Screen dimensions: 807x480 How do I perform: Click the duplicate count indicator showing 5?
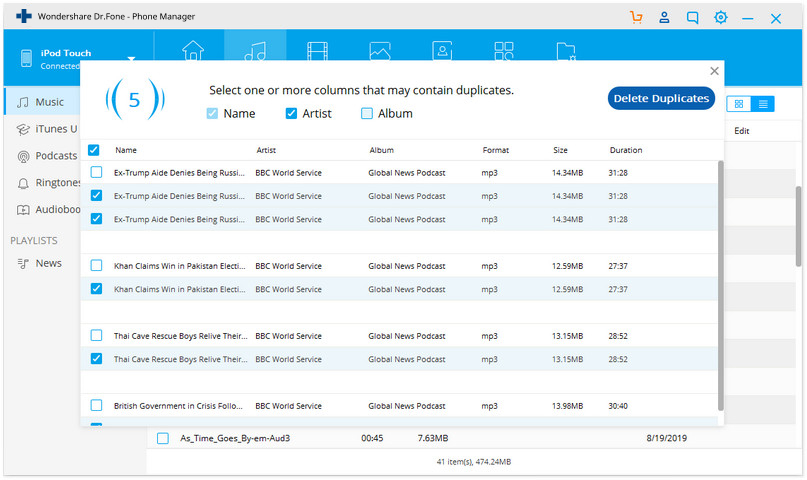click(x=134, y=100)
